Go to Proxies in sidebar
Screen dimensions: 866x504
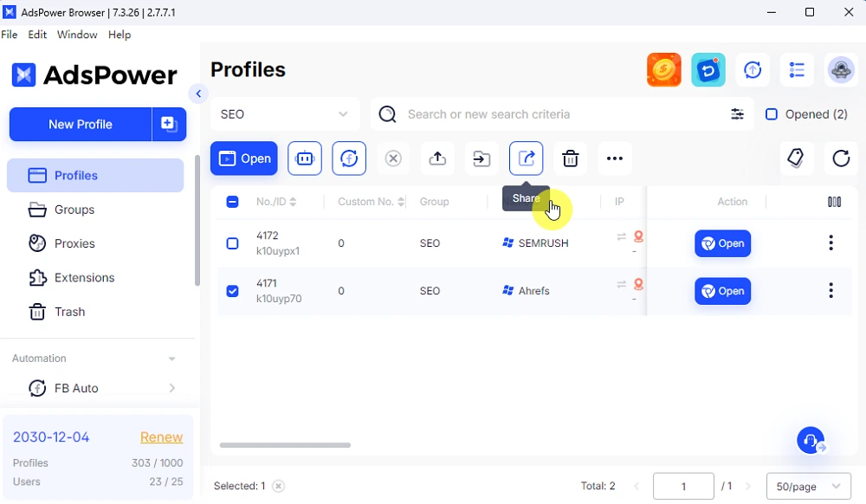pos(95,243)
